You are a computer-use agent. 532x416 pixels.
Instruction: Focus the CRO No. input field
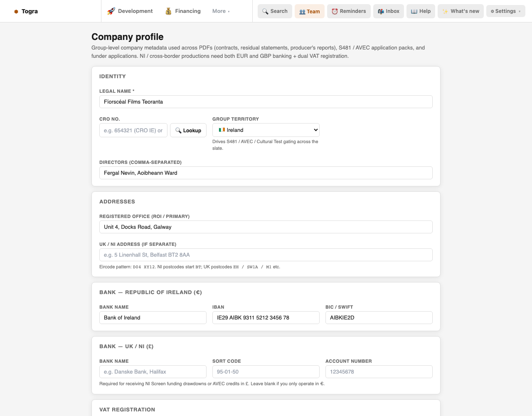coord(133,130)
